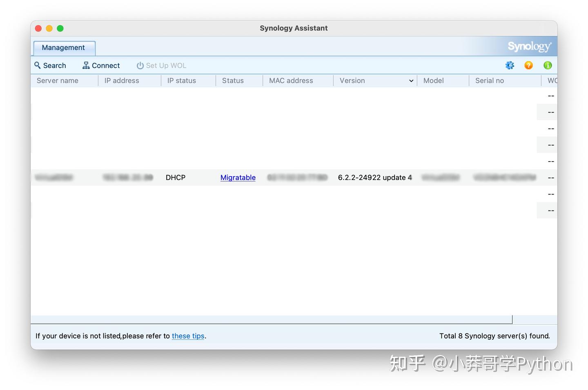Select the Search tool with magnifier icon
The image size is (588, 390).
tap(50, 65)
